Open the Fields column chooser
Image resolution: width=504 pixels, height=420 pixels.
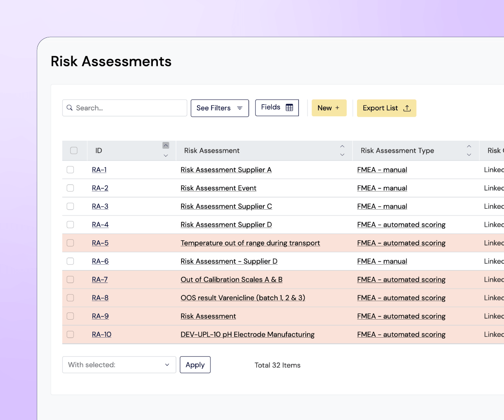point(277,108)
